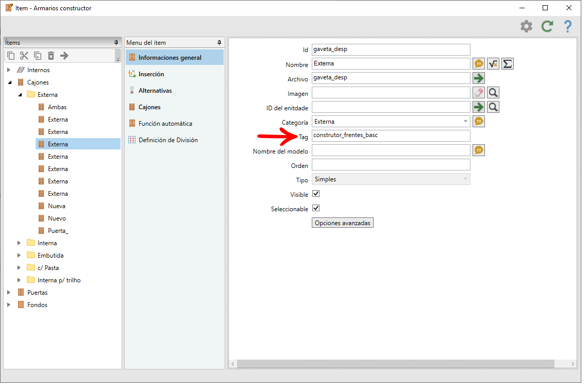Expand the Interna p/ trilho folder
Screen dimensions: 588x390
coord(19,280)
